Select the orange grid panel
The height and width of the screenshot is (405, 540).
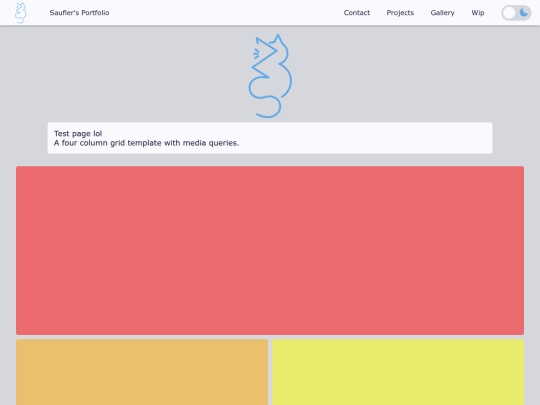[142, 372]
